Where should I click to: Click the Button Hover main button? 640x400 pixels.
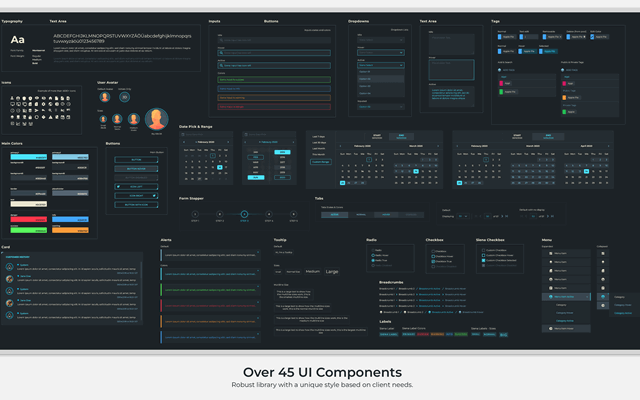coord(136,169)
